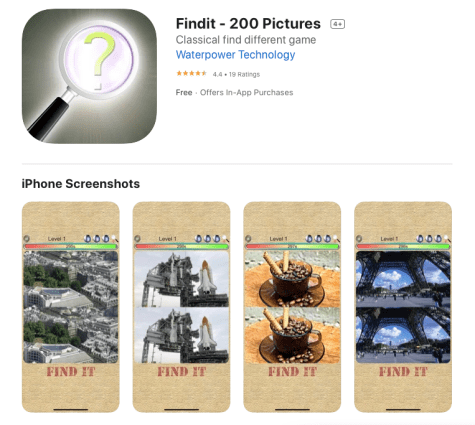Open the coffee cup screenshot thumbnail
Viewport: 475px width, 425px height.
[292, 307]
